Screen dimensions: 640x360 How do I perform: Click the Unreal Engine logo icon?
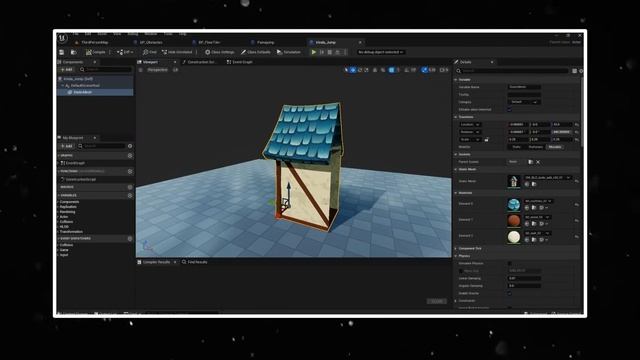point(62,38)
